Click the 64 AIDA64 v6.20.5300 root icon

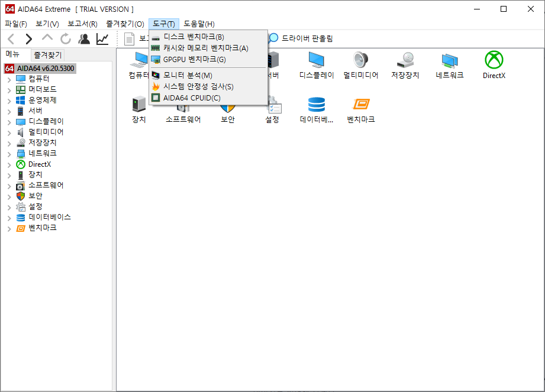coord(9,69)
